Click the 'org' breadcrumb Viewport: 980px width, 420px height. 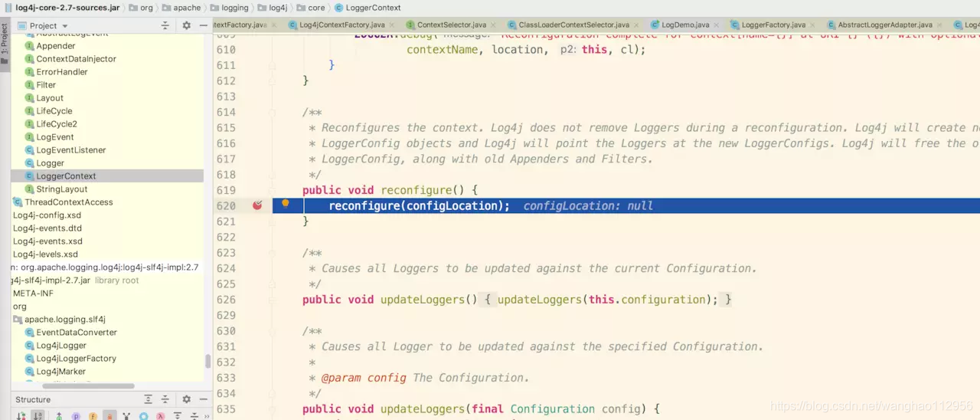click(146, 8)
